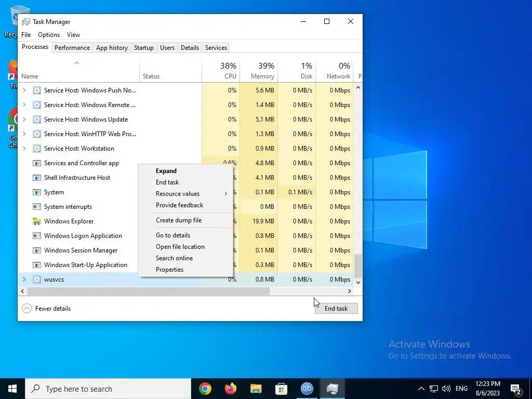Select Provide feedback in context menu

pos(185,205)
